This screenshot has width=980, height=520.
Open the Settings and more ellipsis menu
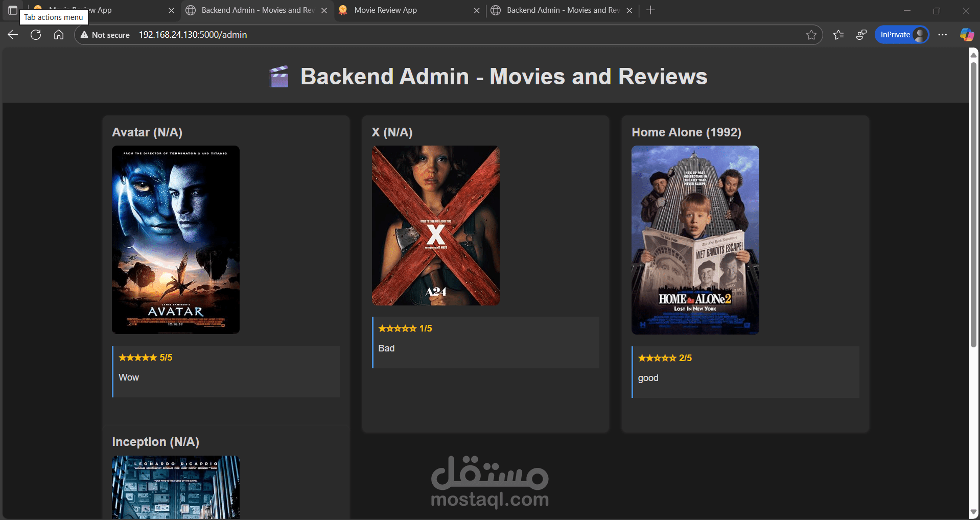[943, 35]
